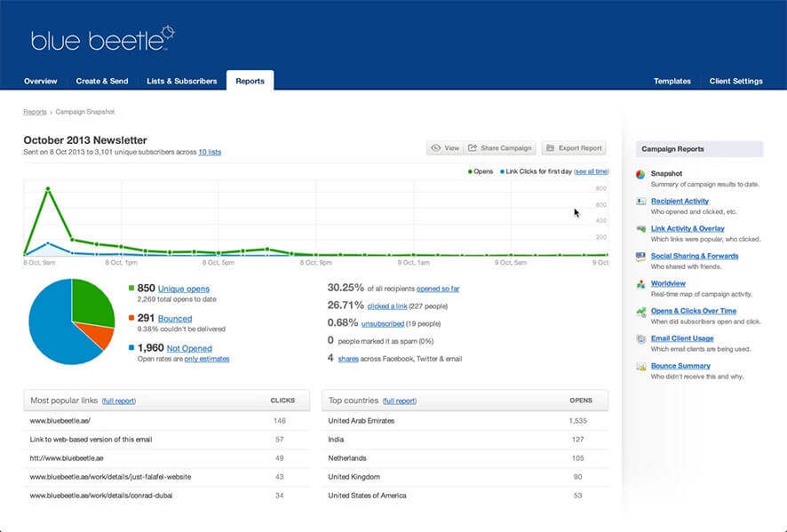Click the blue Not Opened legend square

[x=131, y=347]
